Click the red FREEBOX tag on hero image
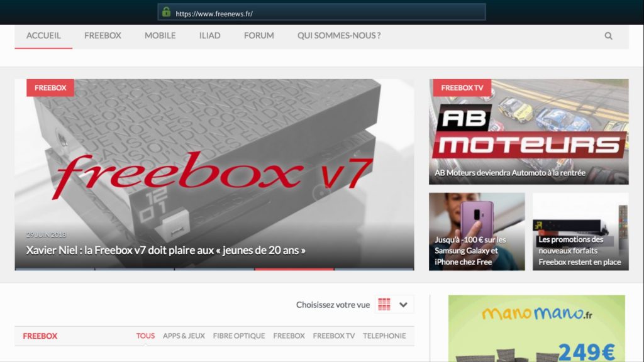The height and width of the screenshot is (362, 644). tap(50, 88)
